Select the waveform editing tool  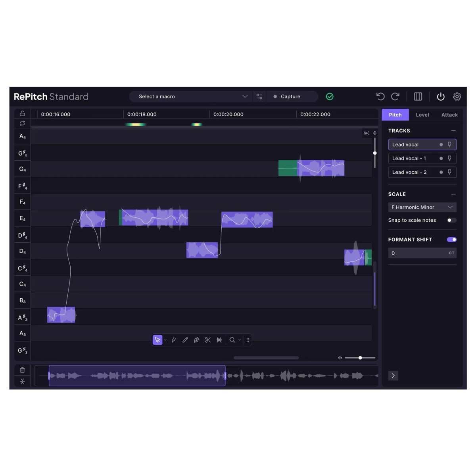pyautogui.click(x=219, y=340)
